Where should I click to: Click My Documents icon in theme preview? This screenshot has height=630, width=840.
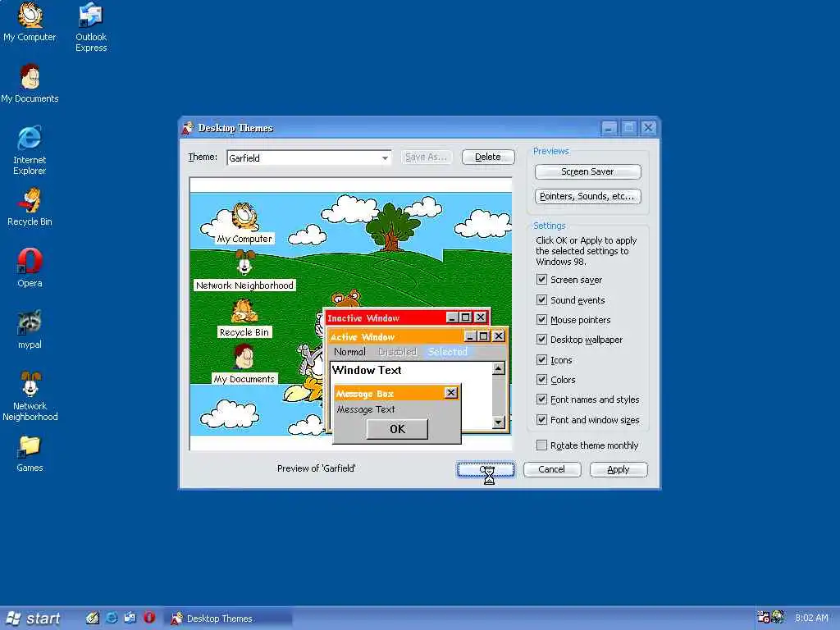pyautogui.click(x=244, y=356)
